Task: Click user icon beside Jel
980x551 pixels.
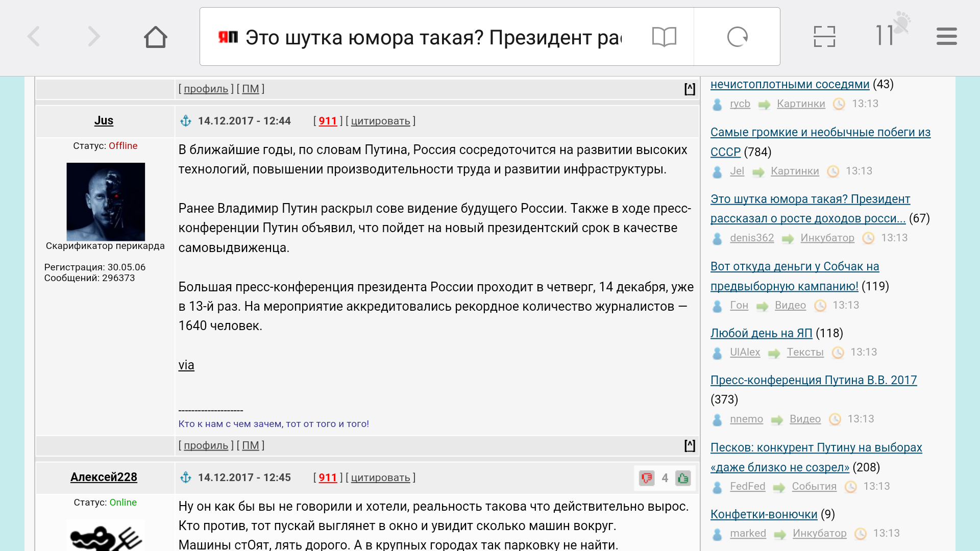Action: pos(717,172)
